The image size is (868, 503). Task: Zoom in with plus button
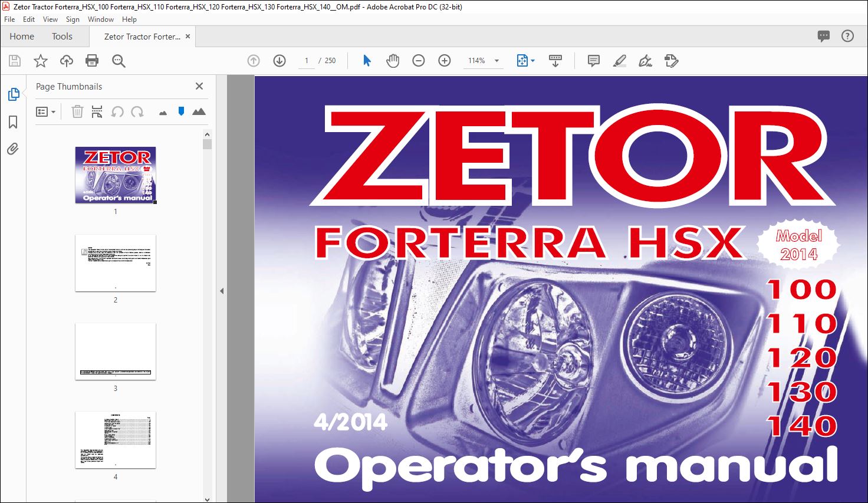click(x=445, y=61)
